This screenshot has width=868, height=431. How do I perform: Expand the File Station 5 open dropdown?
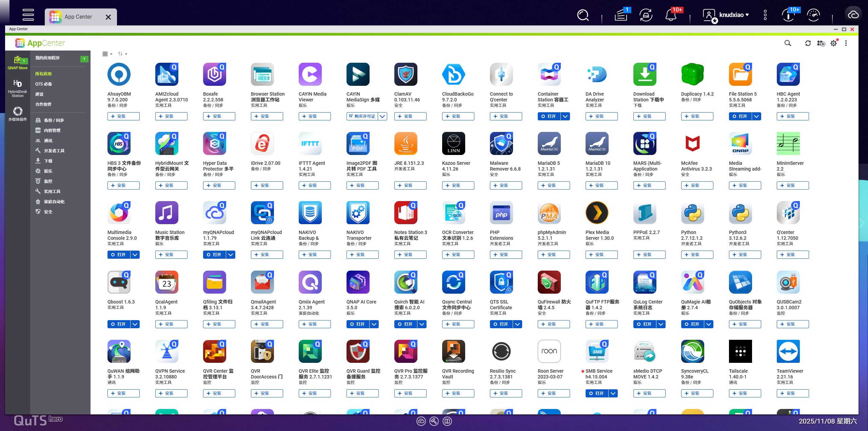(x=756, y=116)
